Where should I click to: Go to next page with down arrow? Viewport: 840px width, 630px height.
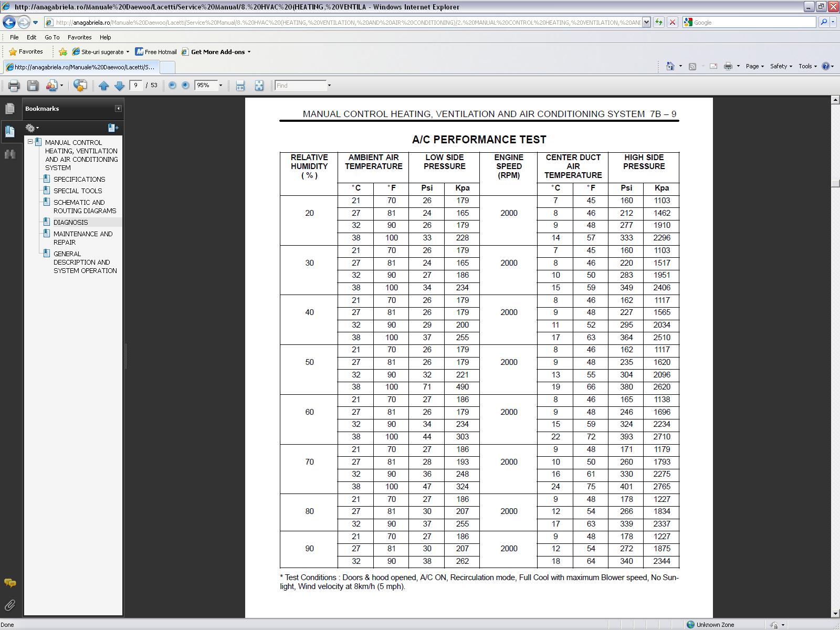point(119,86)
